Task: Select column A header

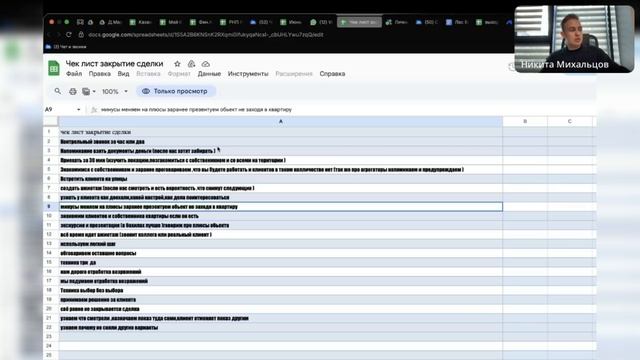Action: coord(280,121)
